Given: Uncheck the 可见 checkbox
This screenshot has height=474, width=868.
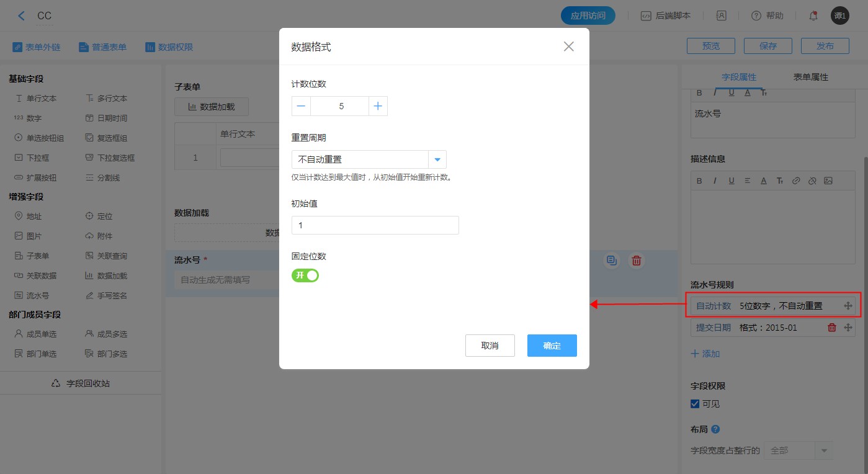Looking at the screenshot, I should [x=695, y=404].
